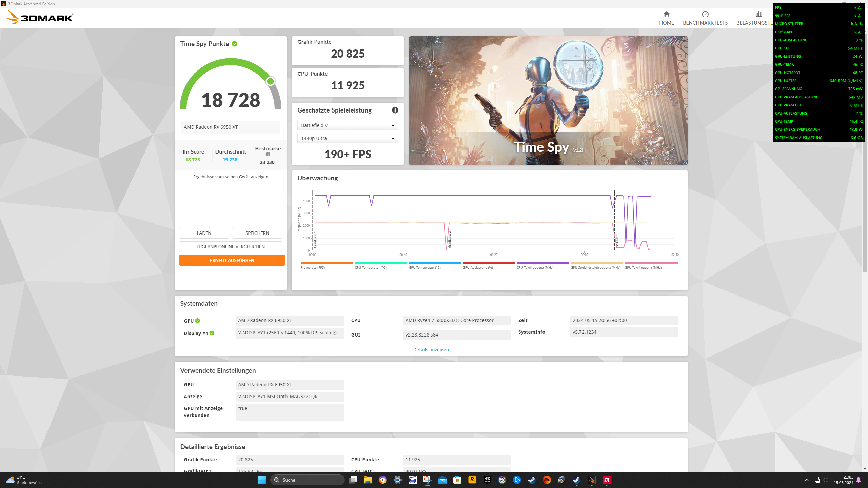Open AMD Software from the taskbar
Image resolution: width=868 pixels, height=488 pixels.
(x=606, y=480)
